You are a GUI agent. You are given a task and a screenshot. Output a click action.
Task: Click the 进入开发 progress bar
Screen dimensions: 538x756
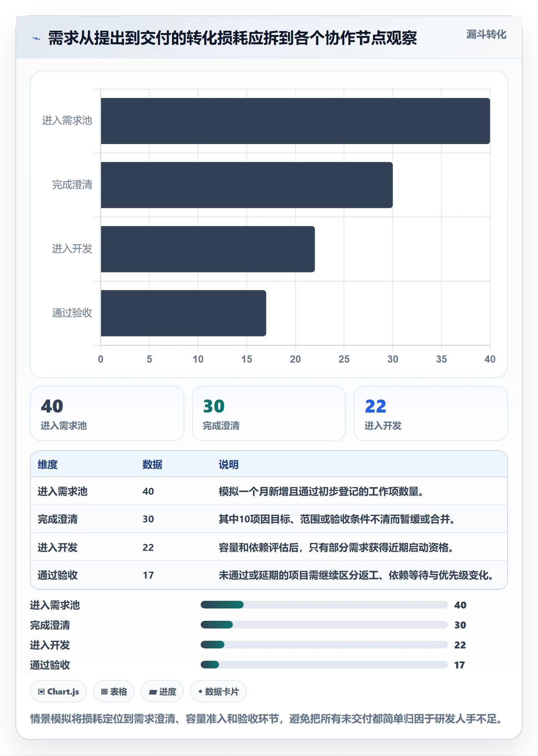tap(324, 645)
